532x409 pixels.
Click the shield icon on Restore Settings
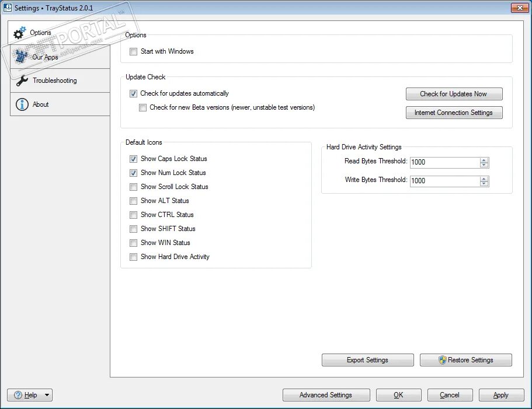coord(443,360)
